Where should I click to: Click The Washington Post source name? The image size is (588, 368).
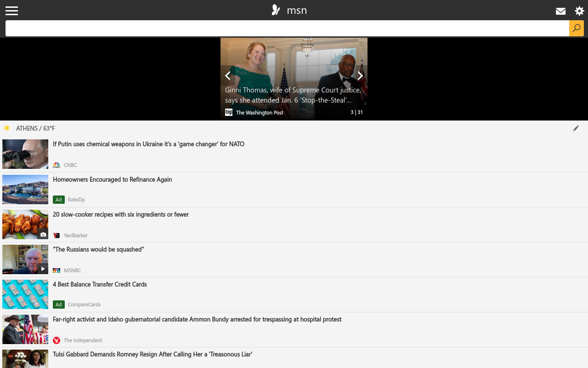260,112
